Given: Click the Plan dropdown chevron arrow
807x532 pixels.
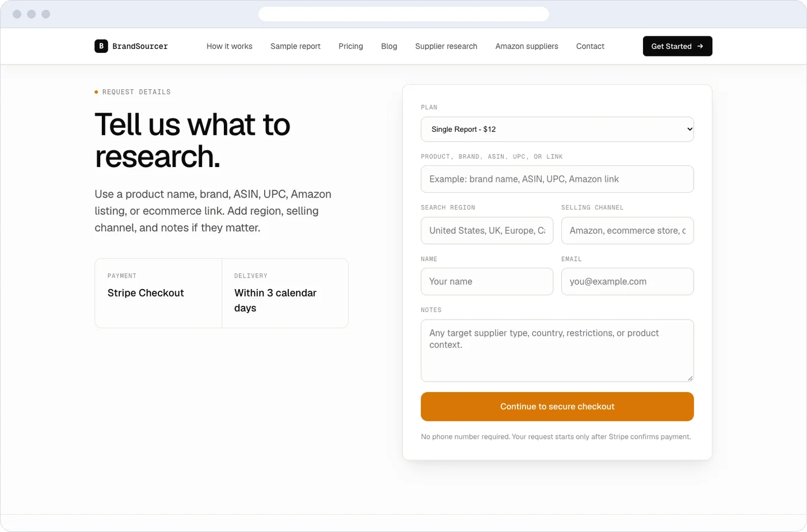Looking at the screenshot, I should (x=690, y=129).
